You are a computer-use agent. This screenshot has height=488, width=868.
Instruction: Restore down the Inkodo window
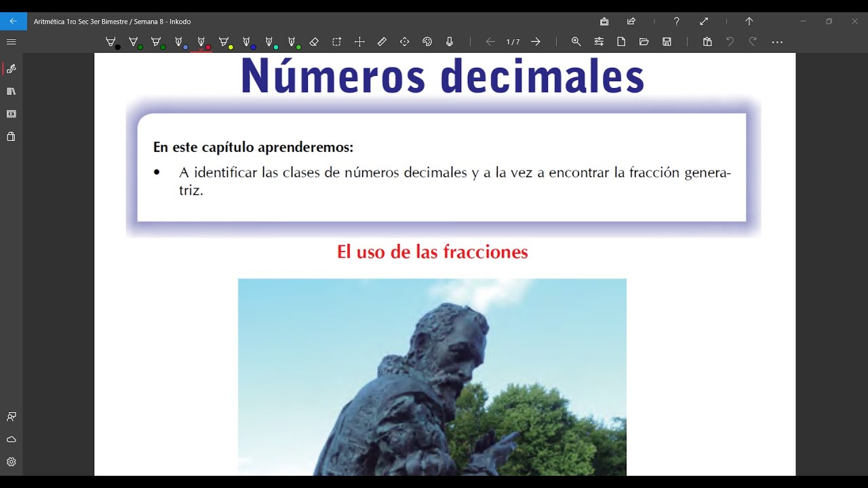point(829,21)
